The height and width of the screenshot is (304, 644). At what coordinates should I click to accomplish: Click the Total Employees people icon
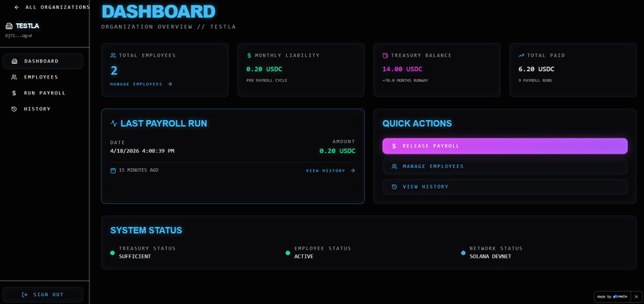[x=113, y=55]
